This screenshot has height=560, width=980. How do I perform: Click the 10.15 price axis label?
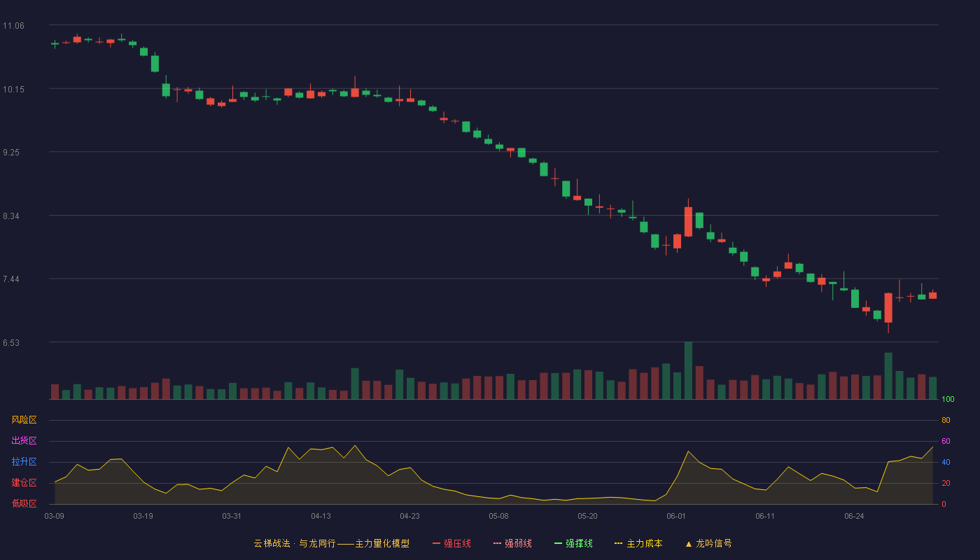(13, 89)
